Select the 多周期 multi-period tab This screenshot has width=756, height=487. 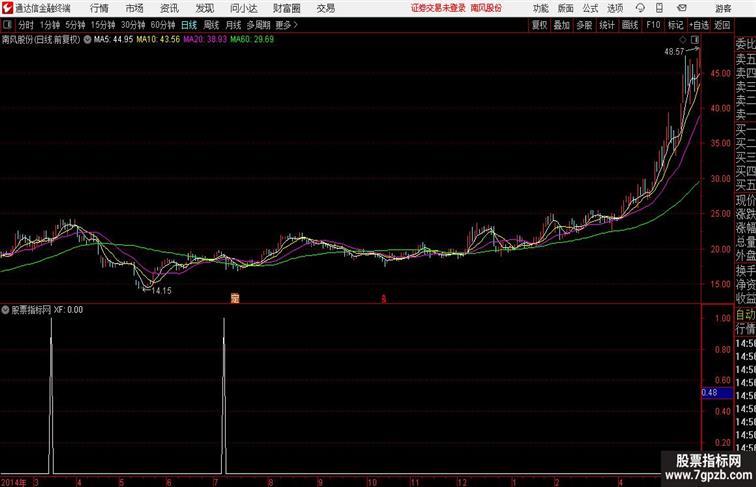(x=259, y=25)
